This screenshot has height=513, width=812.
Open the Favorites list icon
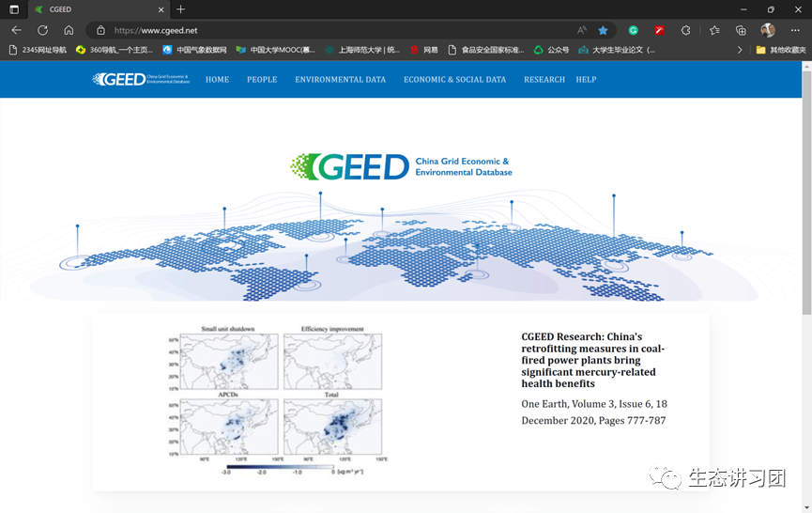(x=714, y=30)
